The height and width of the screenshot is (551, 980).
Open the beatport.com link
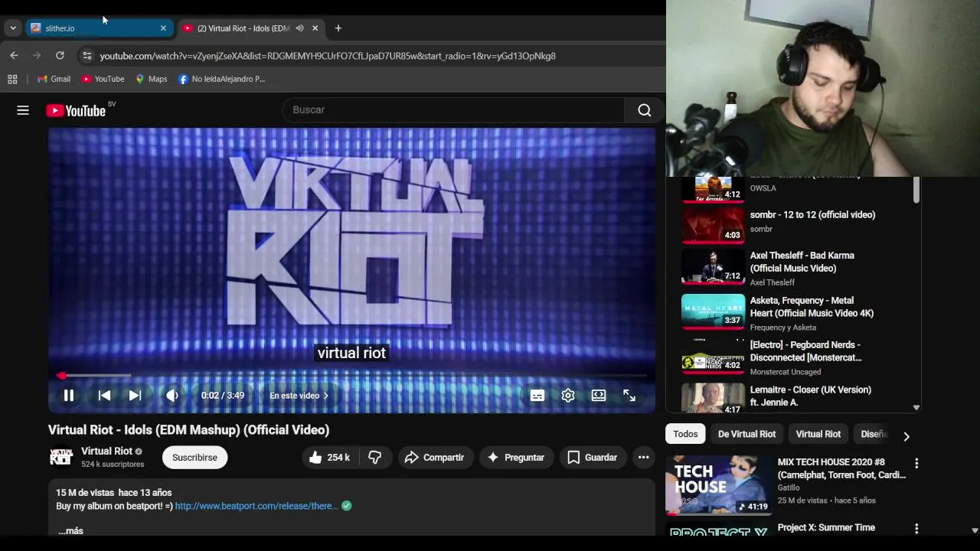coord(256,506)
